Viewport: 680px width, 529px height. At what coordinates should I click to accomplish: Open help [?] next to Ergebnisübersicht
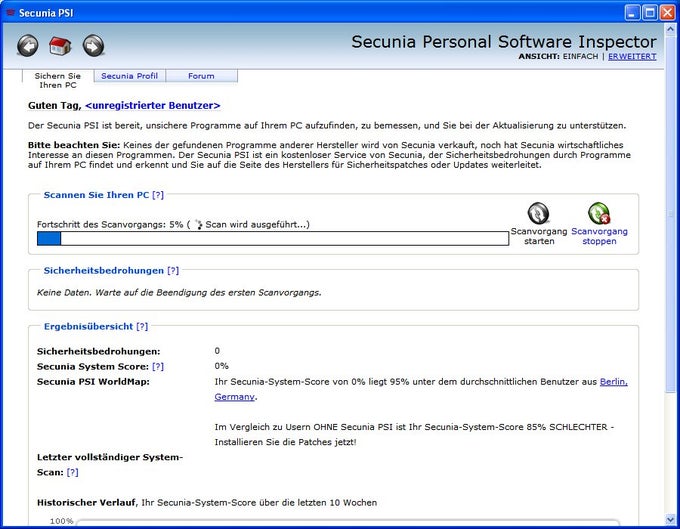pos(142,326)
